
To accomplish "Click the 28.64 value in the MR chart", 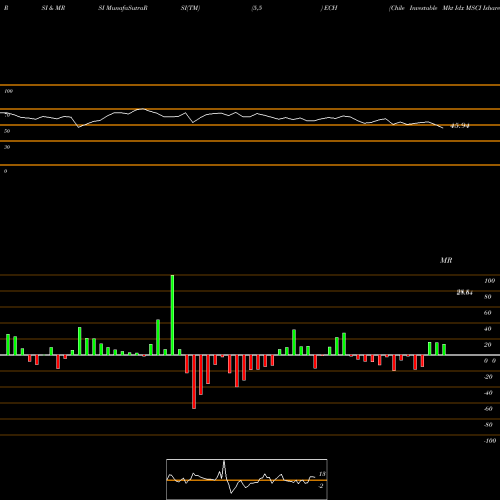I will [x=465, y=293].
